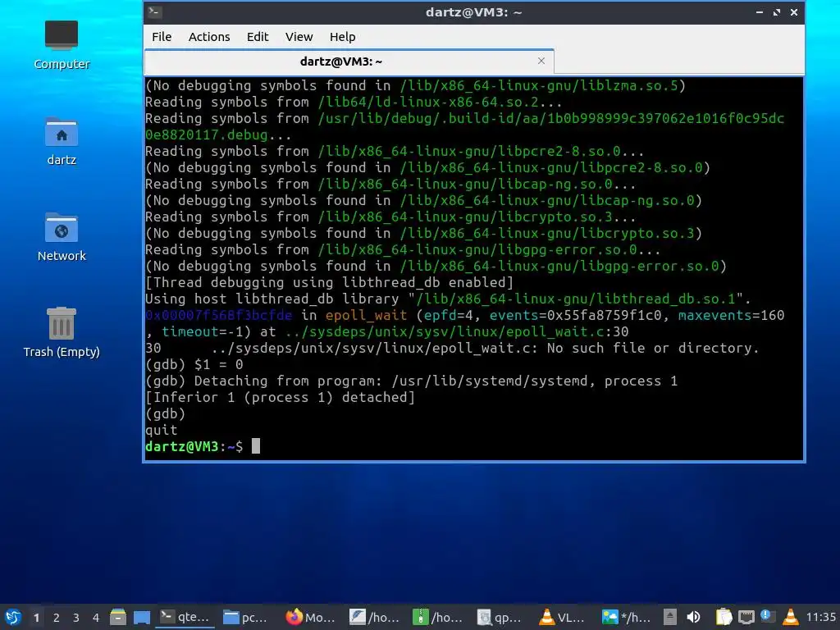Viewport: 840px width, 630px height.
Task: Switch to the pcmanfm taskbar entry
Action: [x=245, y=617]
